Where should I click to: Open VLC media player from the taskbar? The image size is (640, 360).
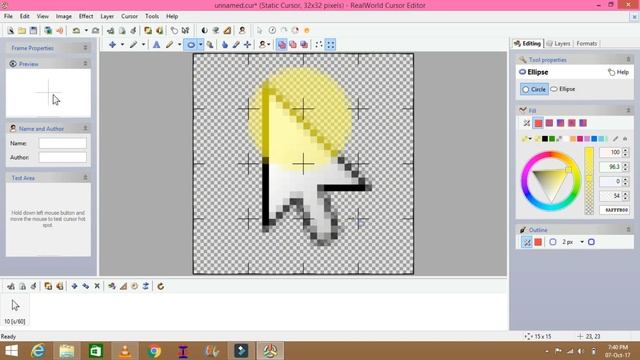(x=125, y=351)
